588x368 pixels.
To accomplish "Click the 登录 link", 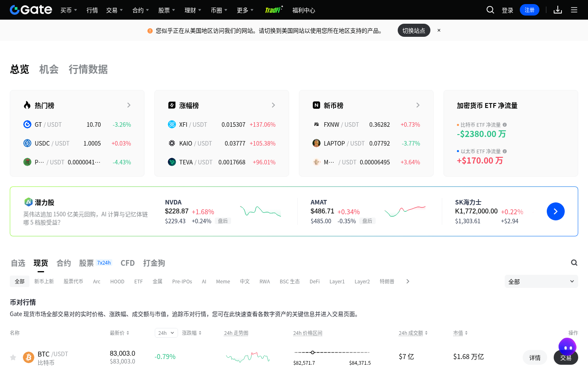I will point(508,10).
